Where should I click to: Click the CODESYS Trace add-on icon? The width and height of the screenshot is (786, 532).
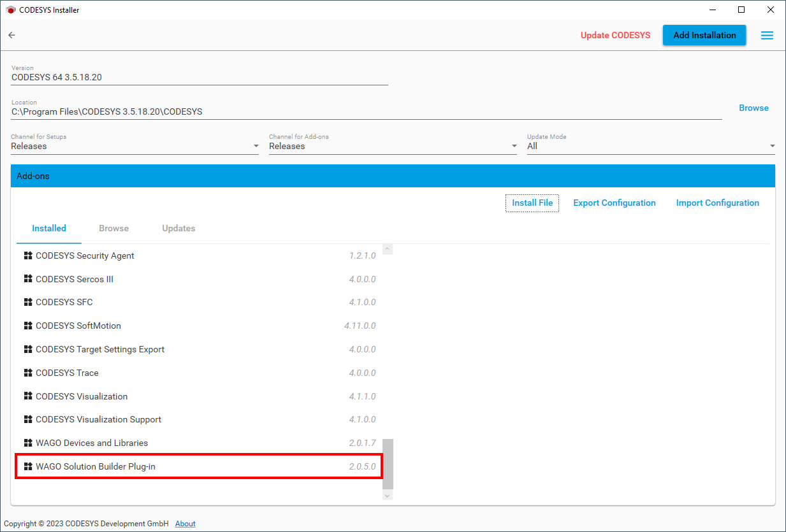pos(28,373)
